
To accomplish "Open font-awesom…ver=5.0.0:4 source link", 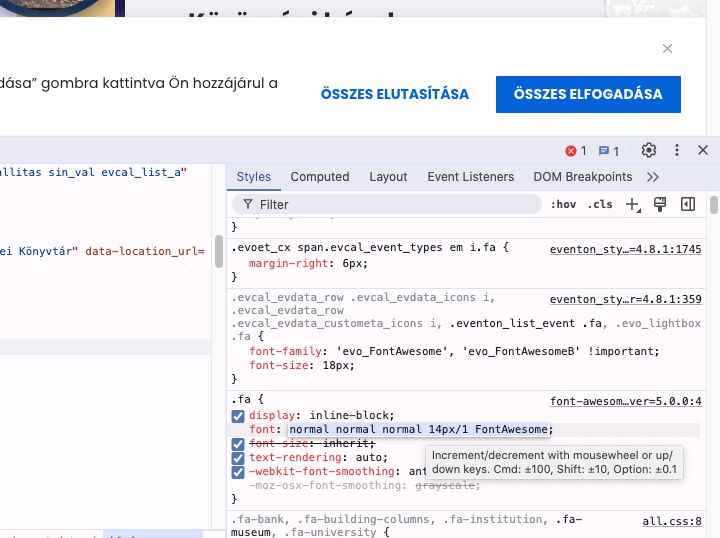I will pyautogui.click(x=626, y=401).
